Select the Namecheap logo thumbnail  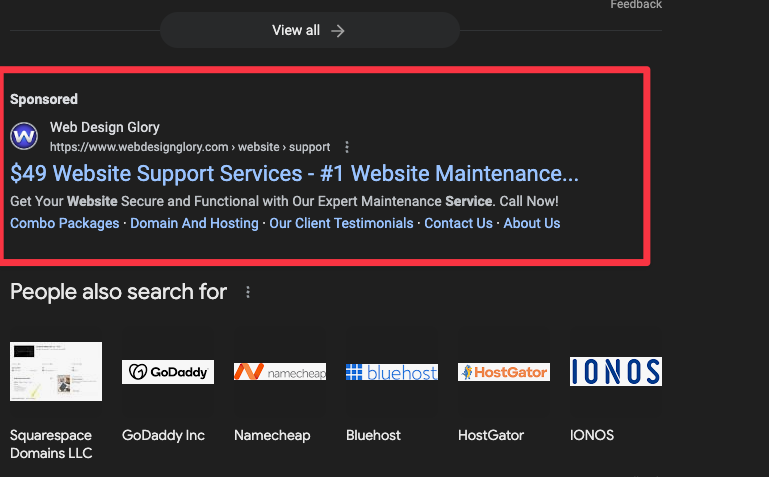[280, 372]
